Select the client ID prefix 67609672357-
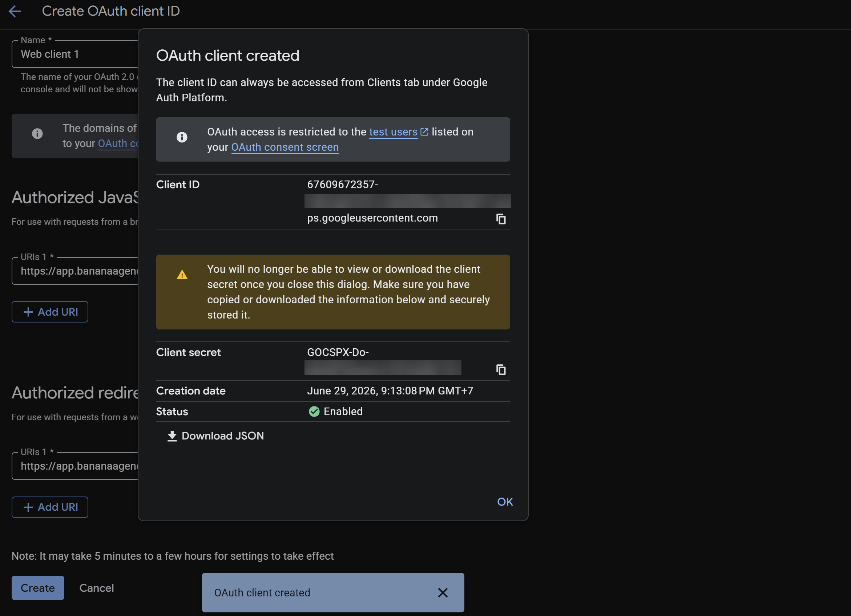The width and height of the screenshot is (851, 616). click(343, 185)
